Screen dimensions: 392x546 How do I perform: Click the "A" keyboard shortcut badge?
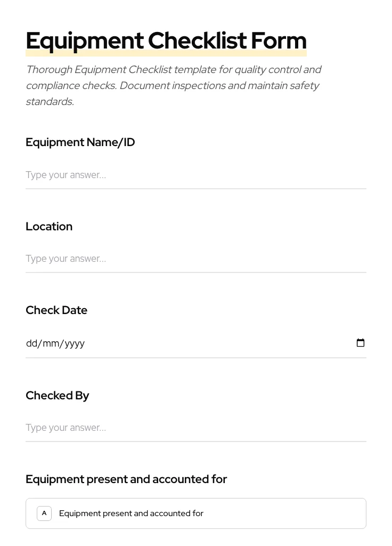44,513
